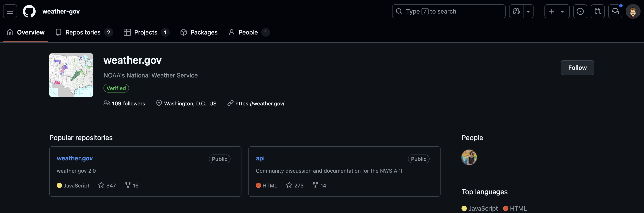Click the Public label on weather.gov repo

[x=219, y=159]
